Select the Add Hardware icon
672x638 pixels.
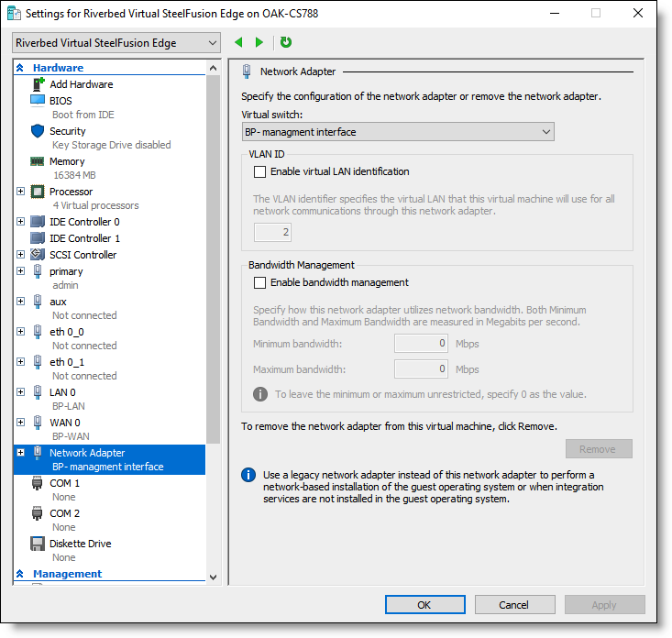(39, 84)
